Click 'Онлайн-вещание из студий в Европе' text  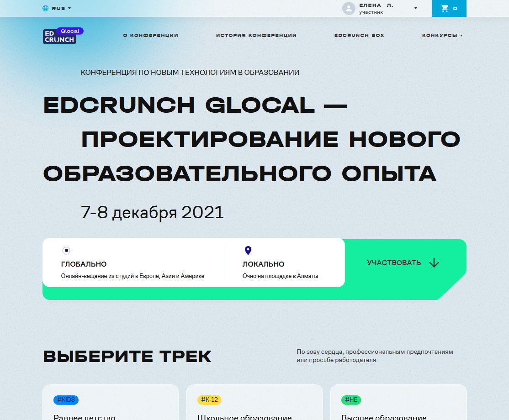[x=133, y=276]
